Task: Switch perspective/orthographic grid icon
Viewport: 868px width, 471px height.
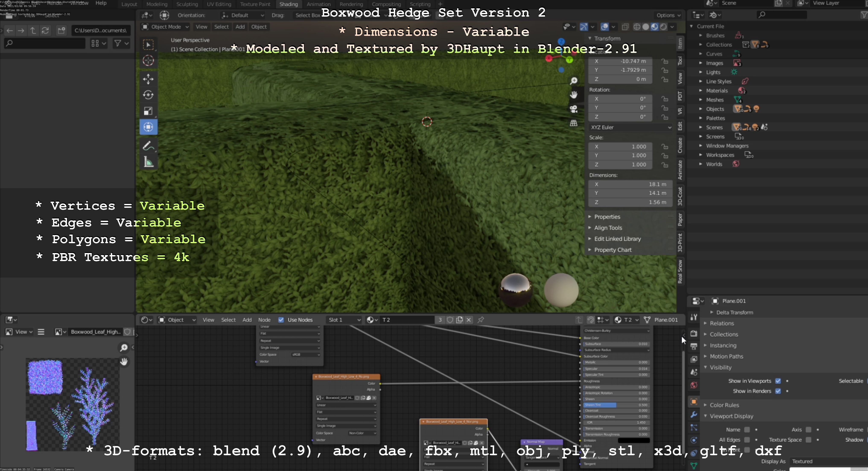Action: tap(573, 123)
